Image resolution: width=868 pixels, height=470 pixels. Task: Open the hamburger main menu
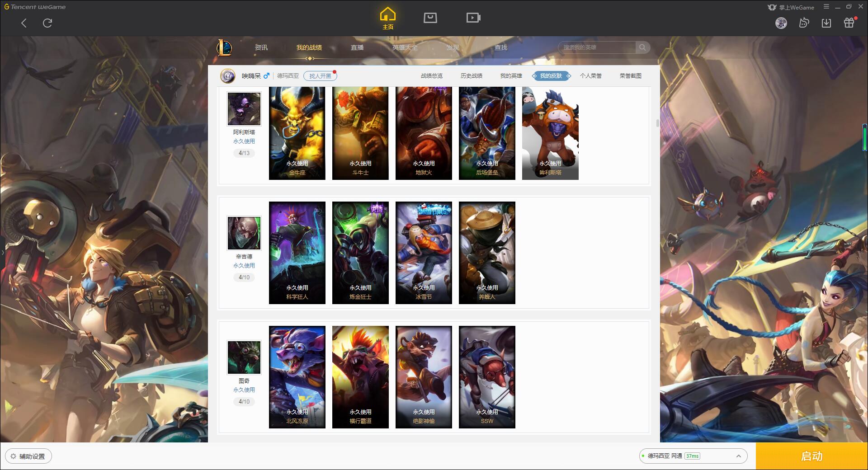tap(826, 7)
